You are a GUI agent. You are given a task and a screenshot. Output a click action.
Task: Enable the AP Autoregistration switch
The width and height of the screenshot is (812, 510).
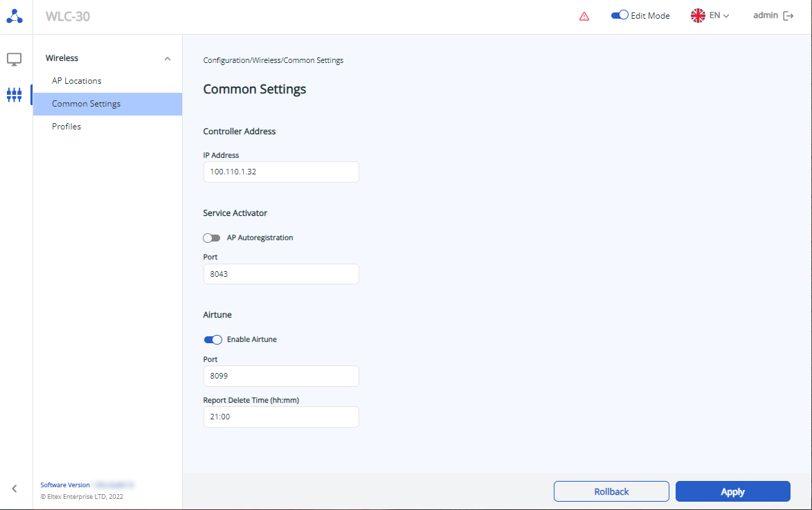[212, 238]
